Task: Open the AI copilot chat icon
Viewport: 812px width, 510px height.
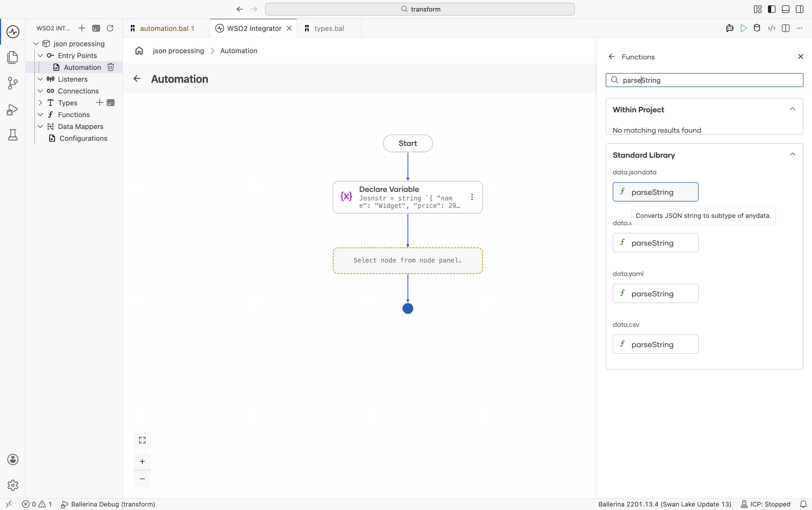Action: coord(729,28)
